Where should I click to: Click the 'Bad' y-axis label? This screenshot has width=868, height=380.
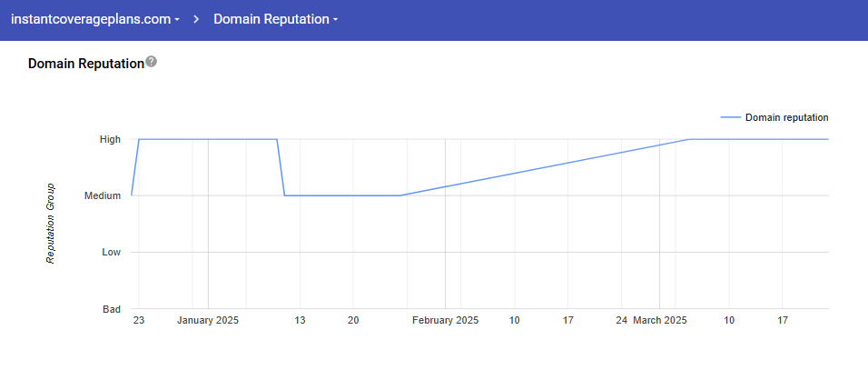[111, 309]
